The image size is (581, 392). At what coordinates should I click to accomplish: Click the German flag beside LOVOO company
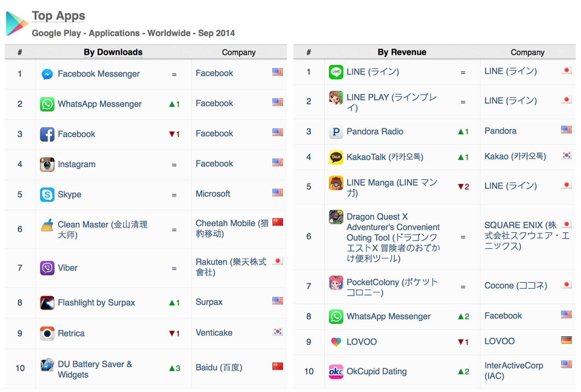tap(566, 340)
